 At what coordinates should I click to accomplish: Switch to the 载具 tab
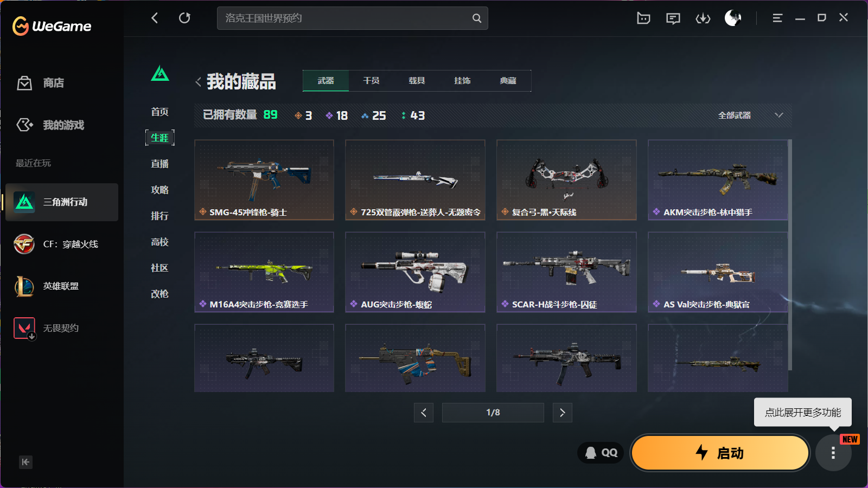pyautogui.click(x=417, y=81)
